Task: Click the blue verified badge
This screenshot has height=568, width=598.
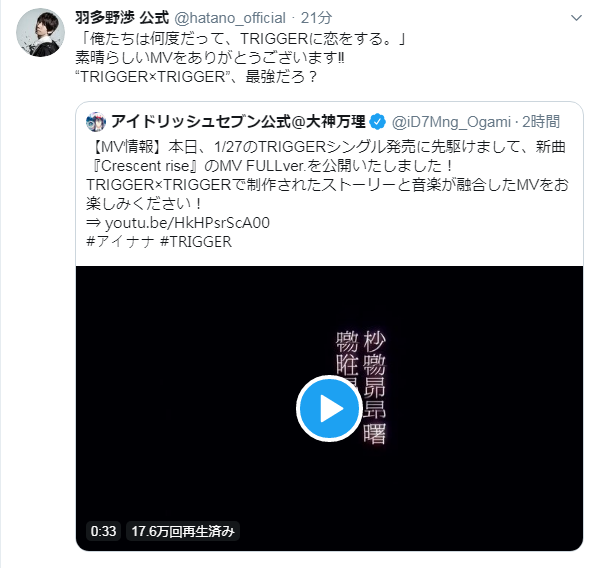Action: tap(378, 122)
